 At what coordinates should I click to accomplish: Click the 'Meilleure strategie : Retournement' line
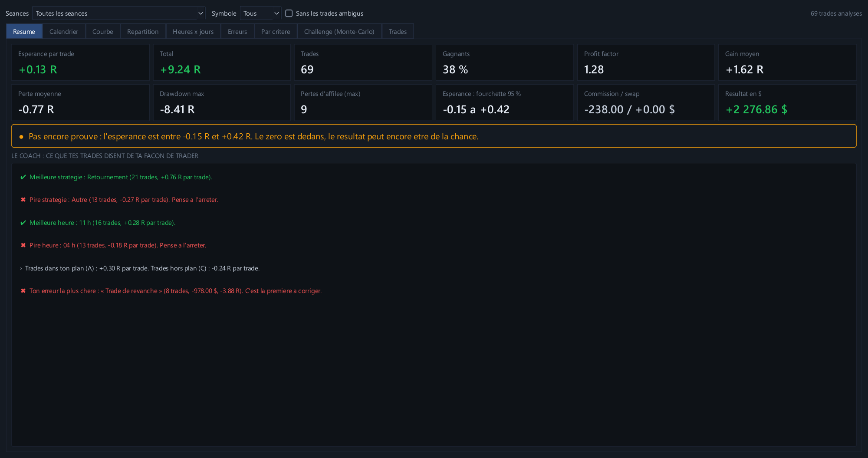(121, 177)
